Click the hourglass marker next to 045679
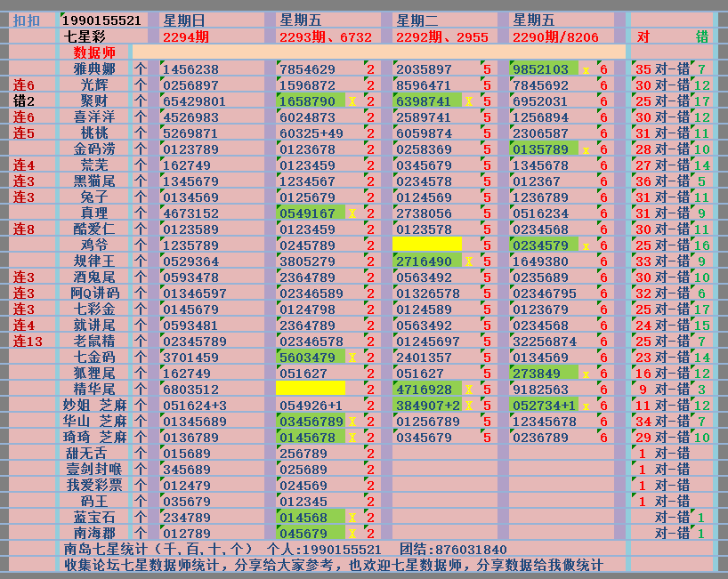728x579 pixels. click(x=352, y=534)
